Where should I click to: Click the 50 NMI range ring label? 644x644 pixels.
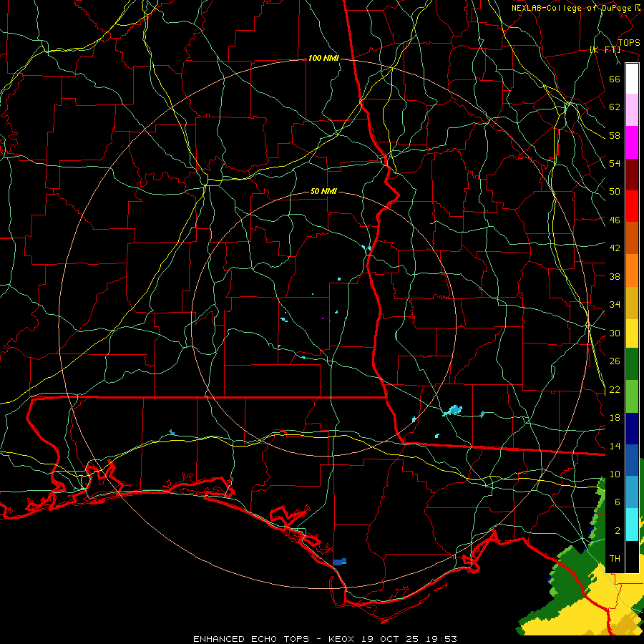point(323,191)
